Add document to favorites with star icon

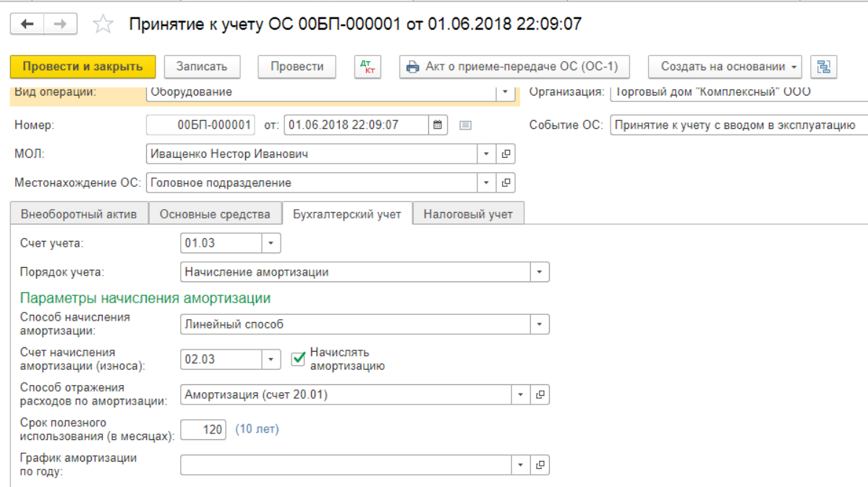[x=103, y=25]
